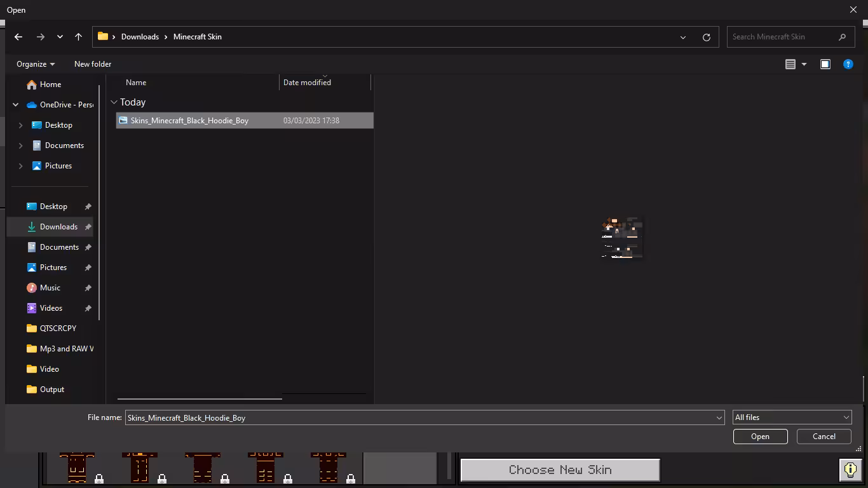This screenshot has width=868, height=488.
Task: Collapse the Today group
Action: [x=114, y=102]
